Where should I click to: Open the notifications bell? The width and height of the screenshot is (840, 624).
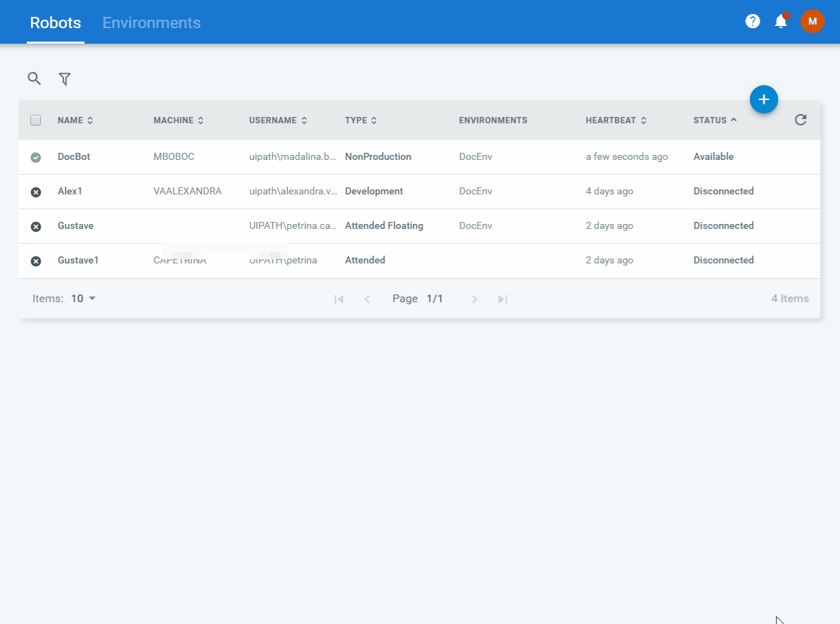point(782,21)
